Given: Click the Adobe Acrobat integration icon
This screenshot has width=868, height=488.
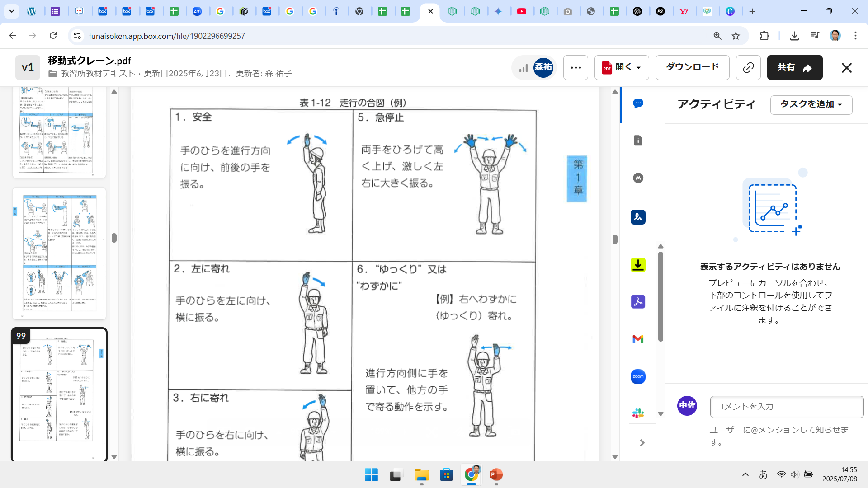Looking at the screenshot, I should click(638, 301).
